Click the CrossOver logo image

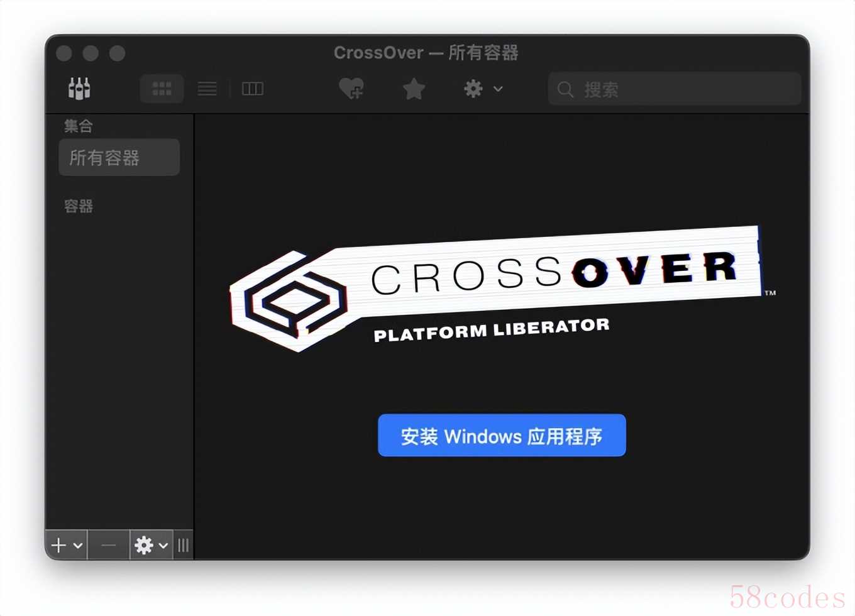pyautogui.click(x=503, y=289)
